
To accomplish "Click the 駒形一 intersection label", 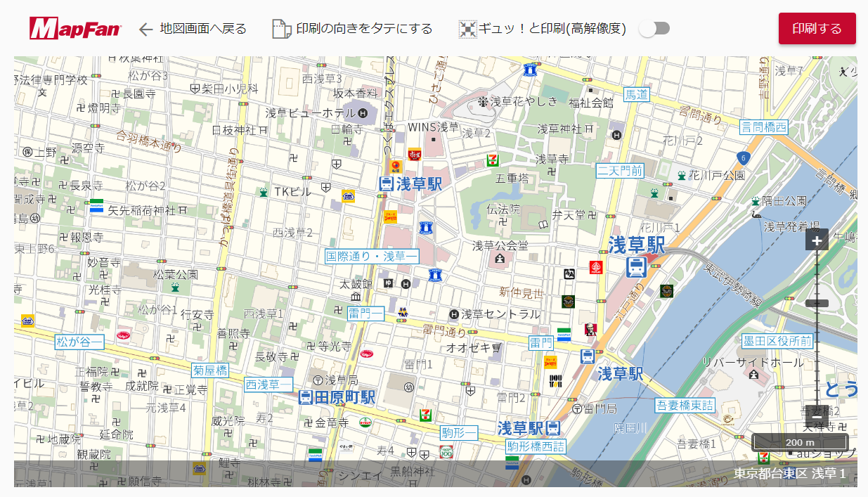I will (459, 433).
